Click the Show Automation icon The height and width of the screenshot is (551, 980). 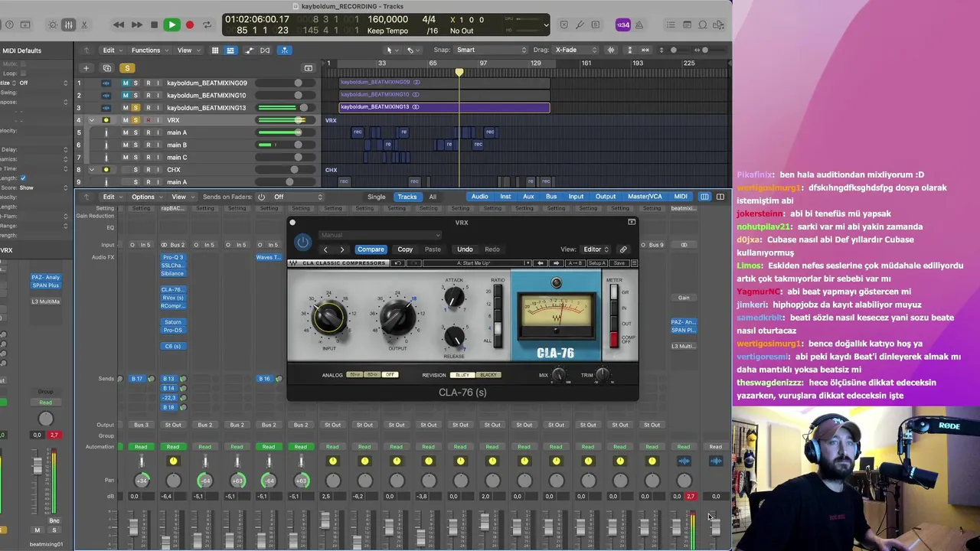point(249,51)
